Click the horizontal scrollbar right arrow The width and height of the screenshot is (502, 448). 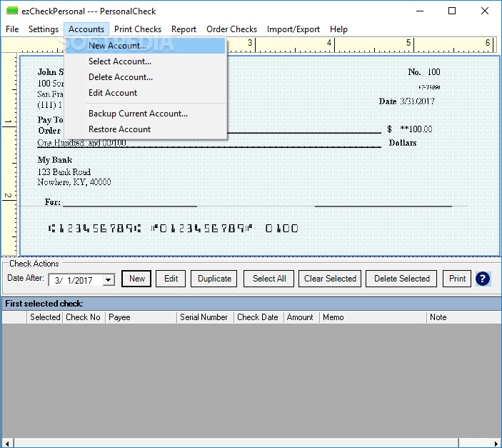[x=496, y=444]
